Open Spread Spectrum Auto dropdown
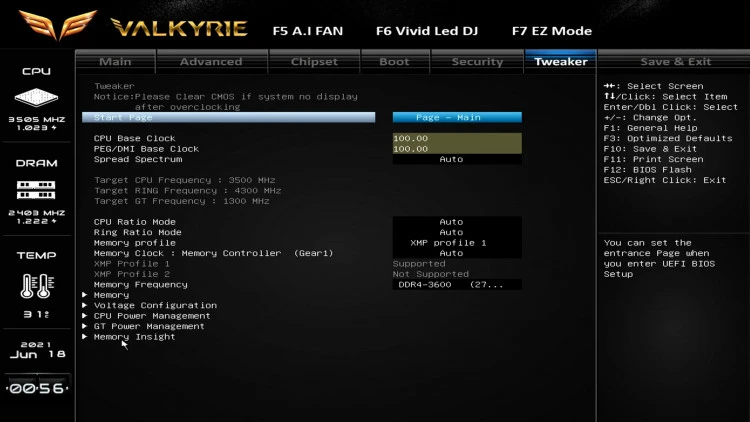Screen dimensions: 750x422 click(x=457, y=159)
